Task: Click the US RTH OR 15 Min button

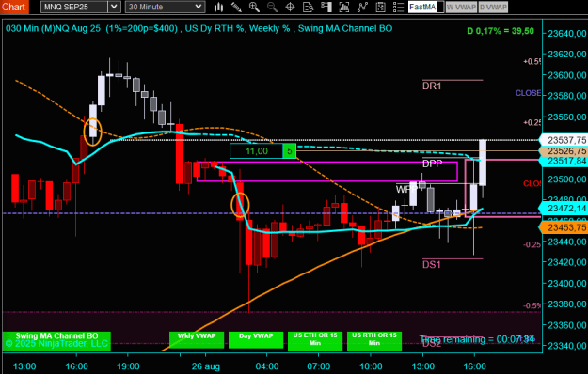Action: pos(374,341)
